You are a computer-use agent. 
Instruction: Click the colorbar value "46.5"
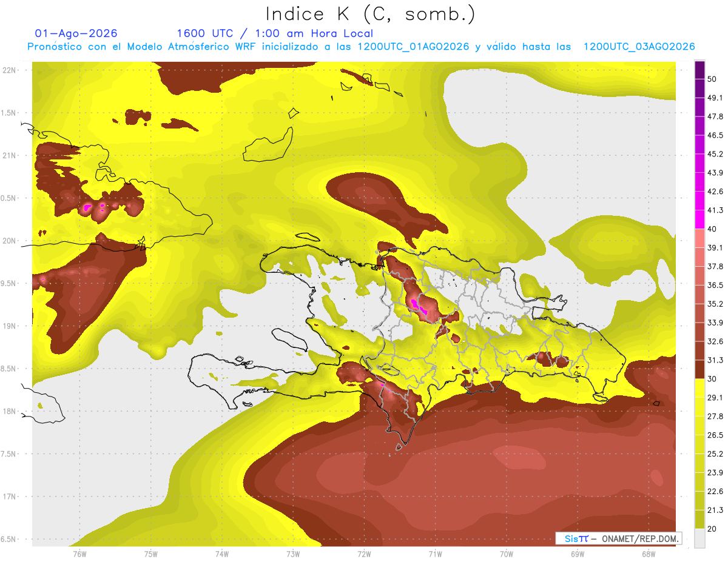[x=715, y=135]
